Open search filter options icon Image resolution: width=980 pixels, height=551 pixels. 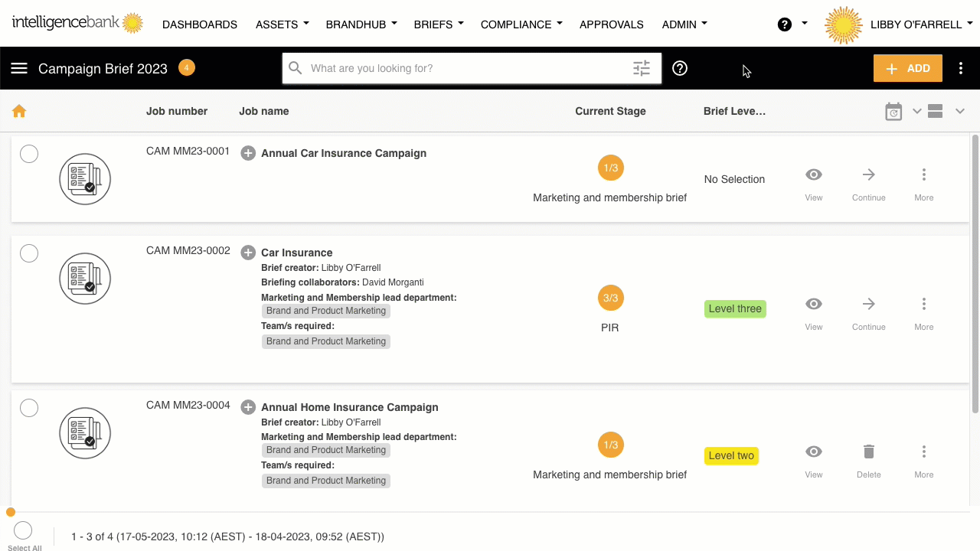coord(642,68)
